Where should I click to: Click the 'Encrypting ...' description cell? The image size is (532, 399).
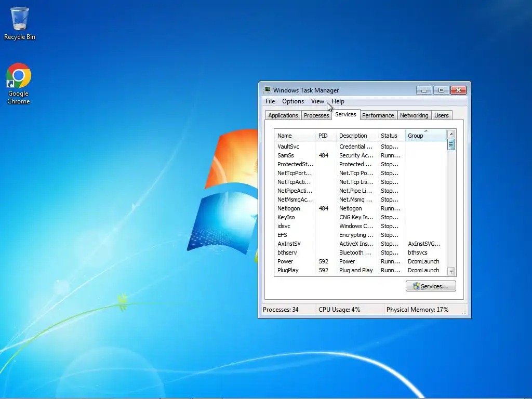pos(356,235)
